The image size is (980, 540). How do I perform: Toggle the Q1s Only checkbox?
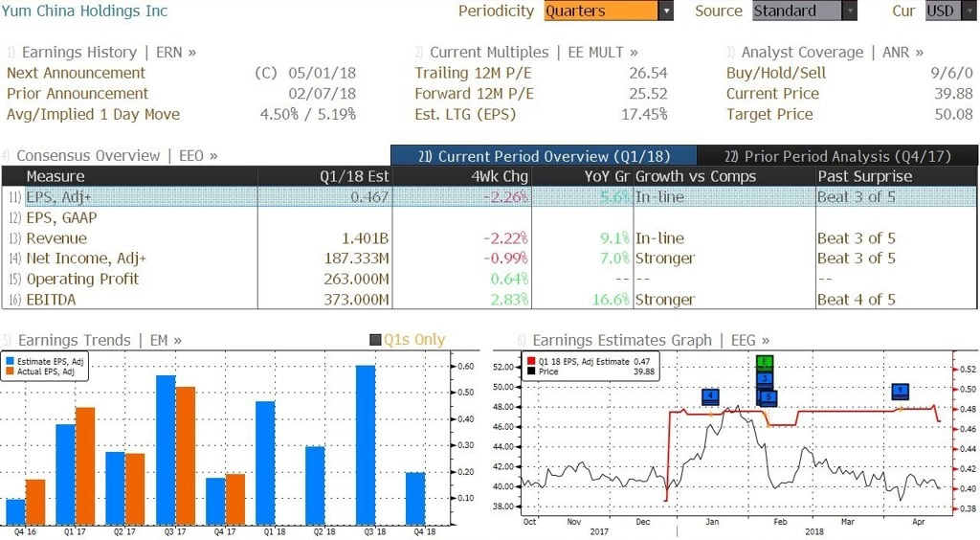(x=375, y=340)
